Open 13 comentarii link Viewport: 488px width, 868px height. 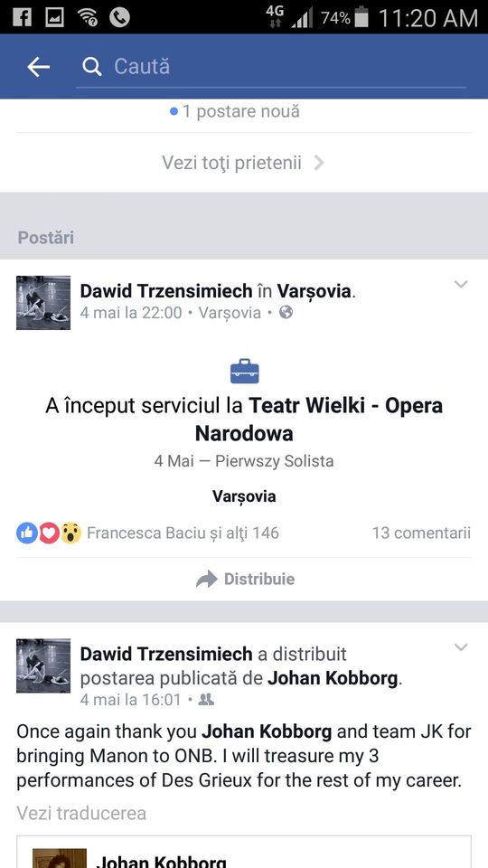coord(422,533)
